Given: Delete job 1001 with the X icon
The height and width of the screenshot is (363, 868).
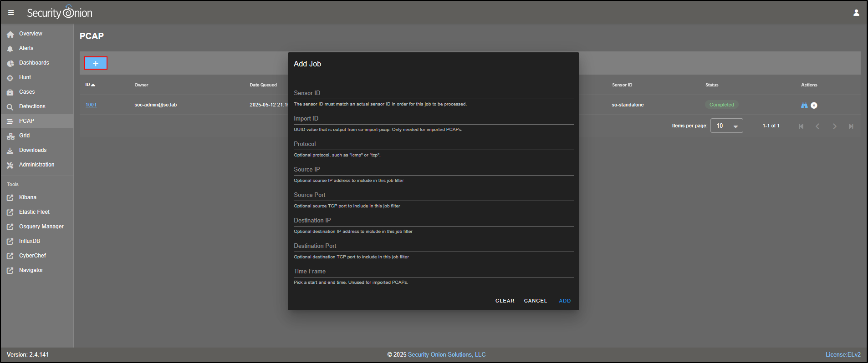Looking at the screenshot, I should (814, 105).
